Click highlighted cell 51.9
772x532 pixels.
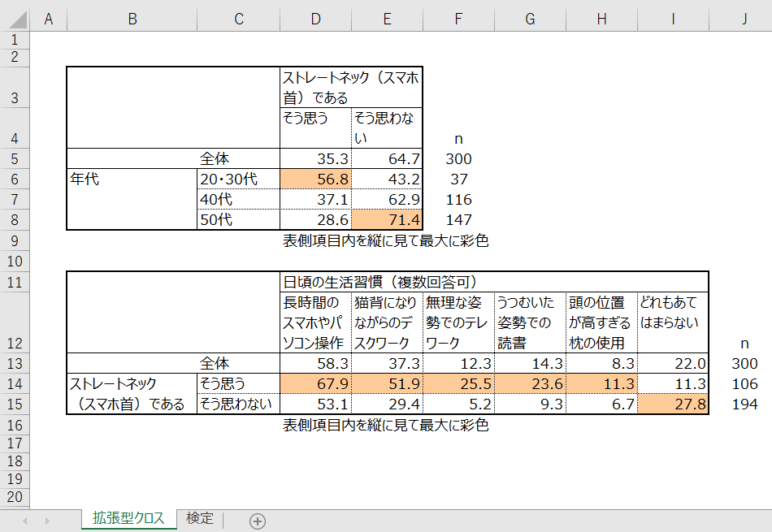(x=387, y=384)
